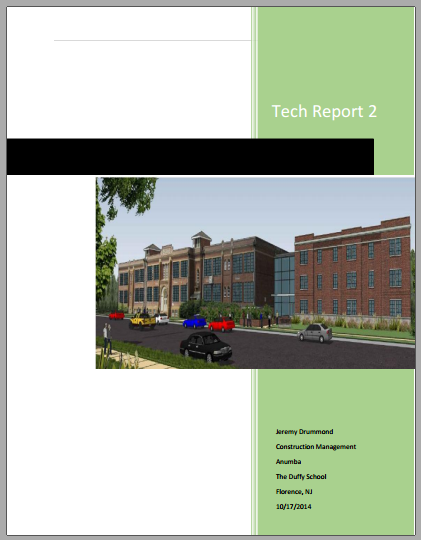421x540 pixels.
Task: Click the advisor name 'Anumba'
Action: 288,461
